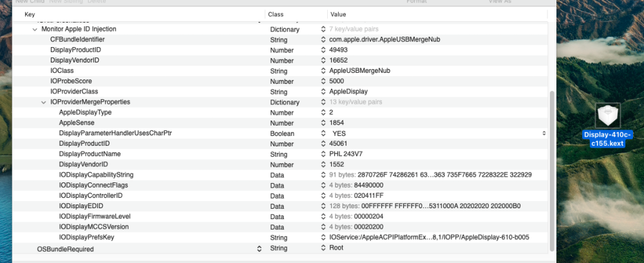
Task: Click the AppleDisplay value
Action: [348, 92]
